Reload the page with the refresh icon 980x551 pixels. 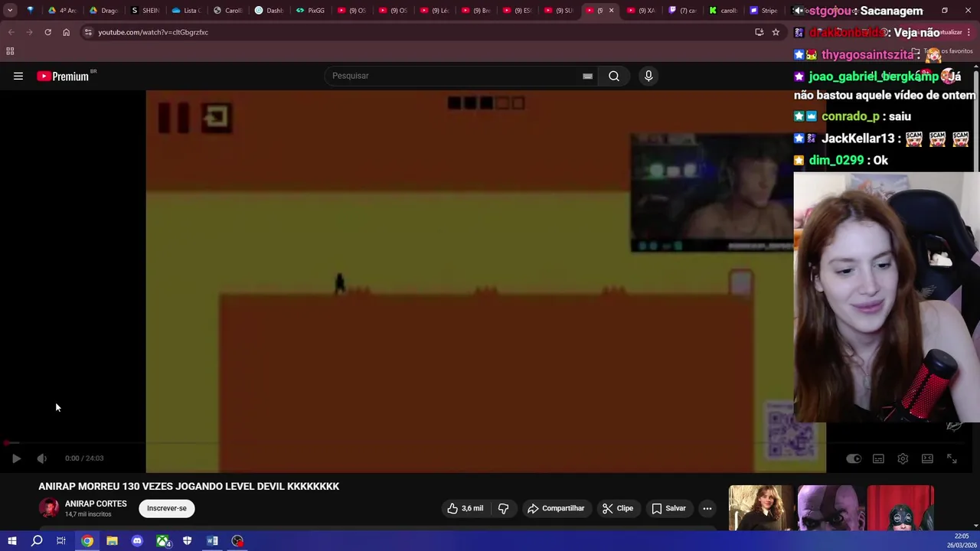point(47,32)
